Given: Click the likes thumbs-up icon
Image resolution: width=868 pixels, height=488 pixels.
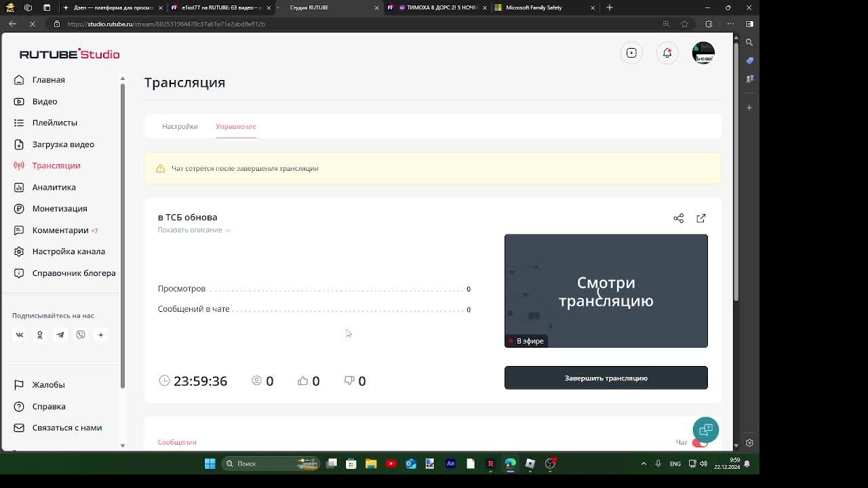Looking at the screenshot, I should (x=303, y=381).
